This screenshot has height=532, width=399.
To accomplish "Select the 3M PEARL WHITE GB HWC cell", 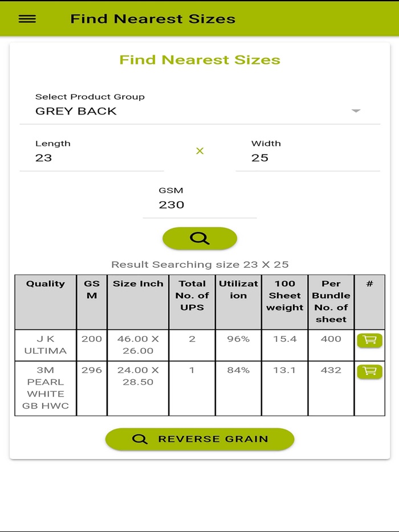I will 46,388.
